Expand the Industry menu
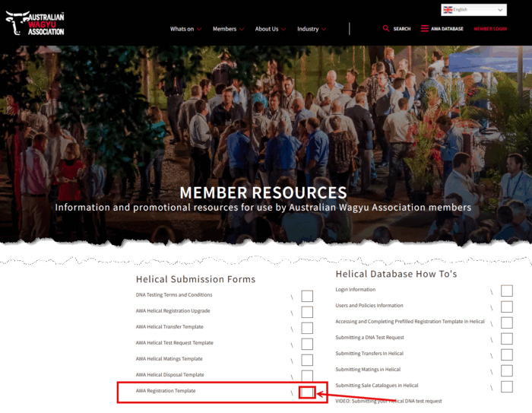Screen dimensions: 532x413 coord(312,29)
